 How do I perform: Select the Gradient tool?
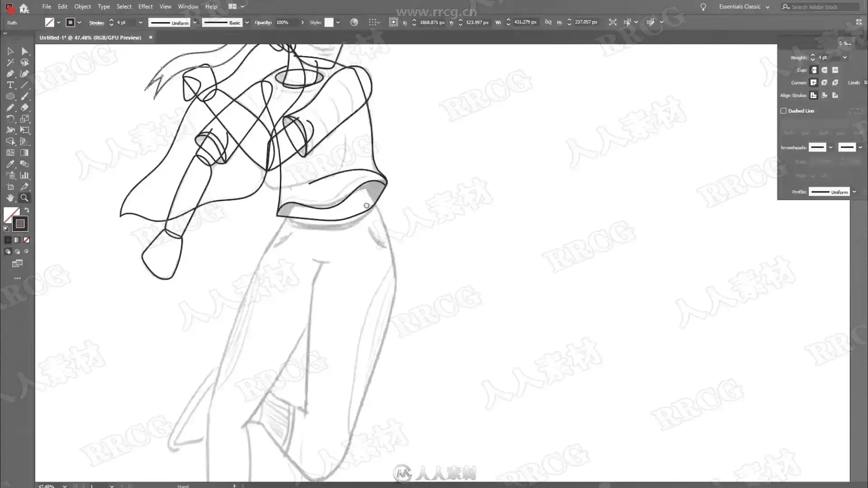tap(25, 153)
